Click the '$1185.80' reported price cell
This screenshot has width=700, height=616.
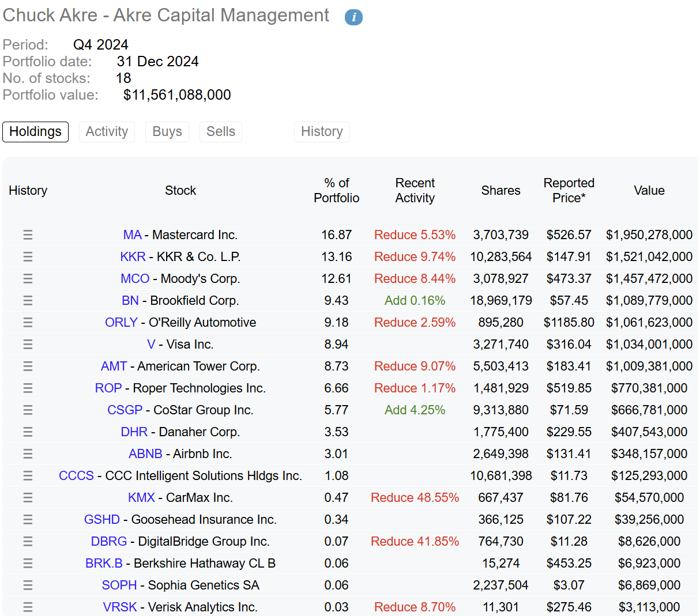pyautogui.click(x=569, y=322)
